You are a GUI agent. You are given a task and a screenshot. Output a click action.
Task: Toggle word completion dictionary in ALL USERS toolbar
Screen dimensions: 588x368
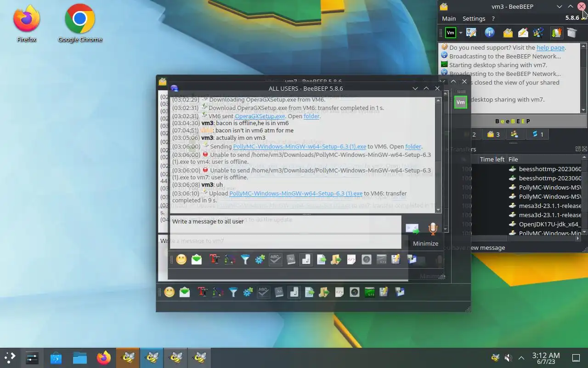coord(291,260)
